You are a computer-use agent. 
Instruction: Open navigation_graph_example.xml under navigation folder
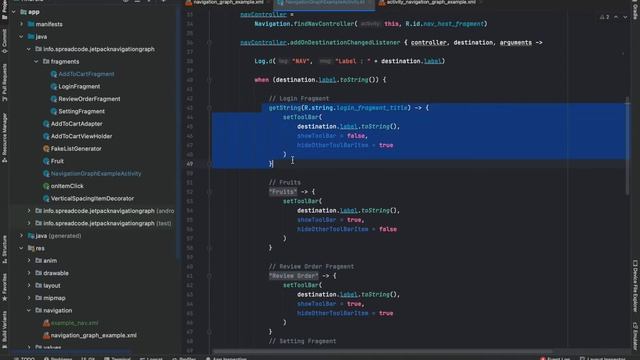(93, 336)
